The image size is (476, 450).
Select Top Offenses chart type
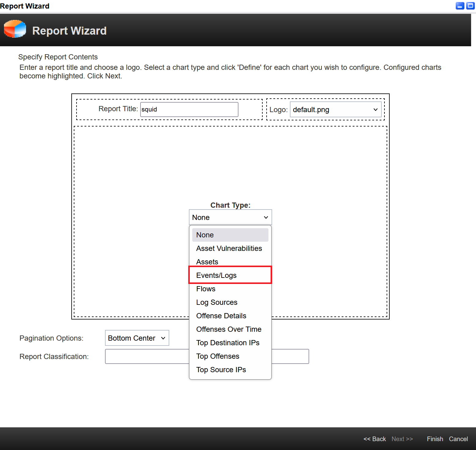(x=230, y=356)
